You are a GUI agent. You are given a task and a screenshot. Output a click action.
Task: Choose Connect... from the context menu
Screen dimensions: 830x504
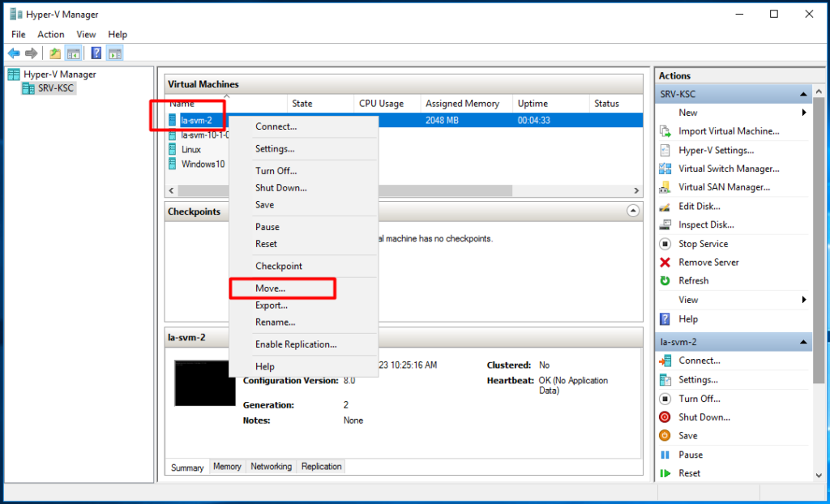click(303, 126)
